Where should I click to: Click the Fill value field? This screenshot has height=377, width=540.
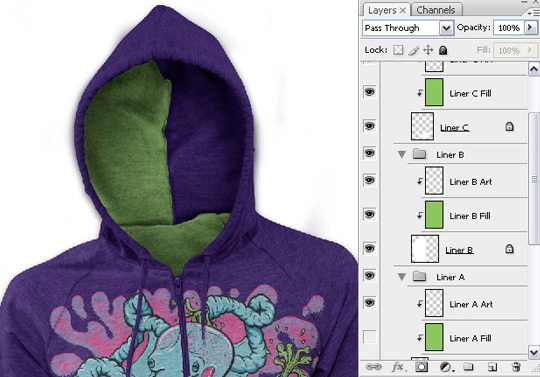tap(509, 51)
